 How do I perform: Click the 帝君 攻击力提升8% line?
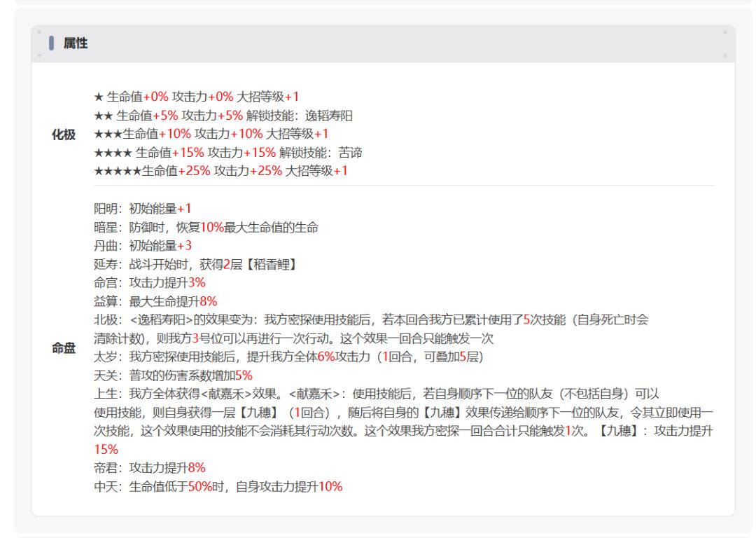(150, 468)
